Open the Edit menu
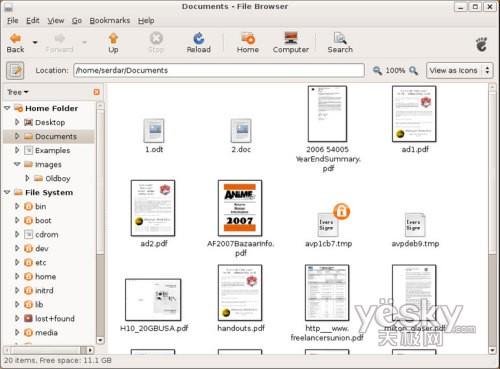Viewport: 500px width, 369px height. tap(33, 21)
